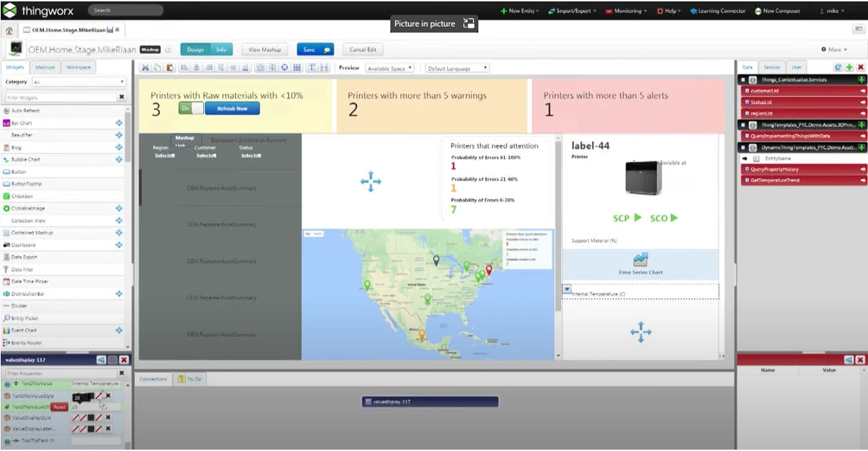
Task: Switch to the Session tab
Action: tap(772, 67)
